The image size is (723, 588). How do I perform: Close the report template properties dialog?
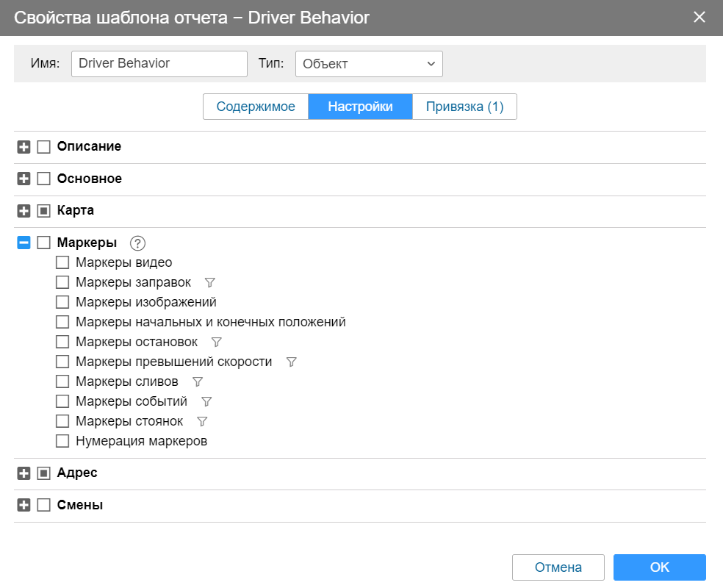pos(699,17)
